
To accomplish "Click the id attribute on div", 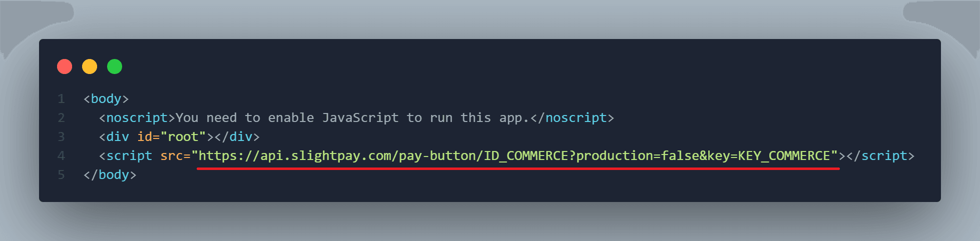I will click(x=145, y=137).
